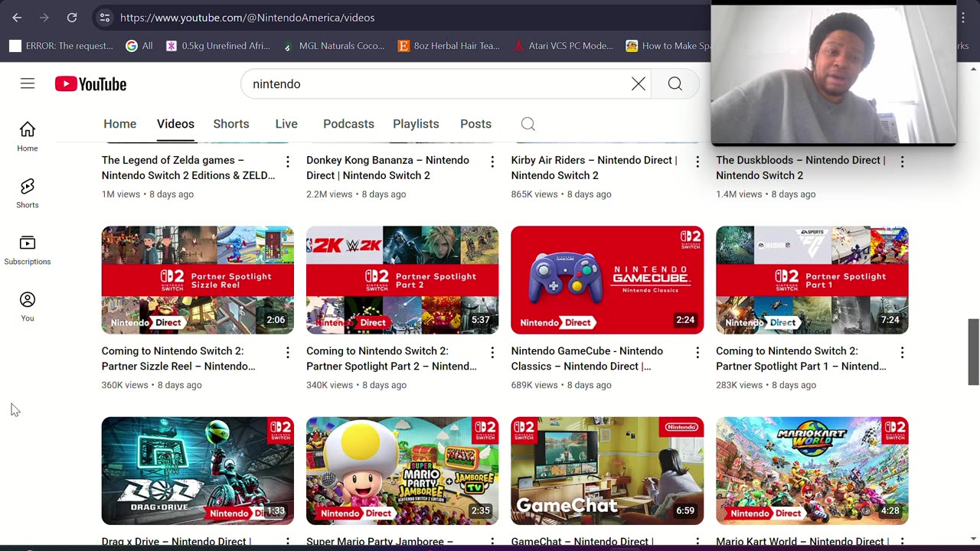Viewport: 980px width, 551px height.
Task: Click the '2.2M views • 8 days ago' text
Action: 356,194
